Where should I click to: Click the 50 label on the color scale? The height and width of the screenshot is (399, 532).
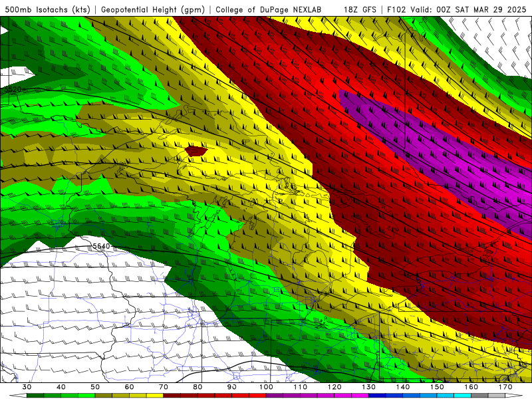click(95, 387)
